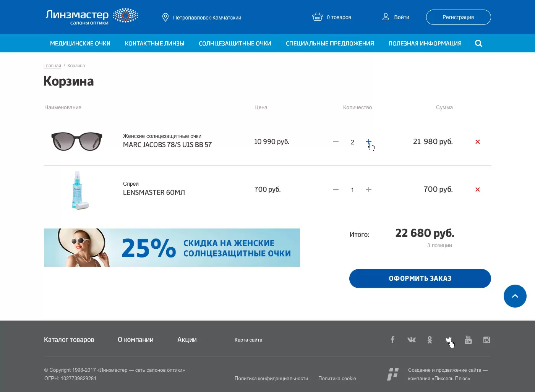Click the Instagram icon

(486, 340)
